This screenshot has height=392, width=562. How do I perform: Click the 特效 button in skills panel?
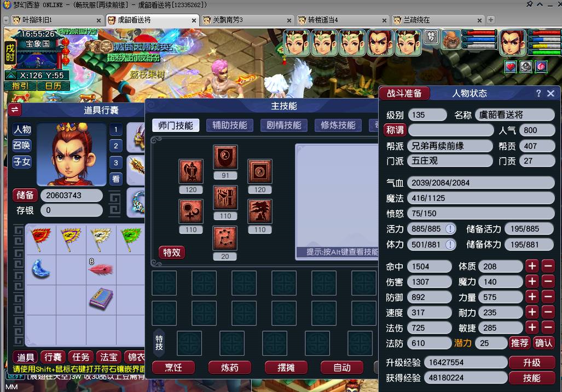click(x=172, y=252)
